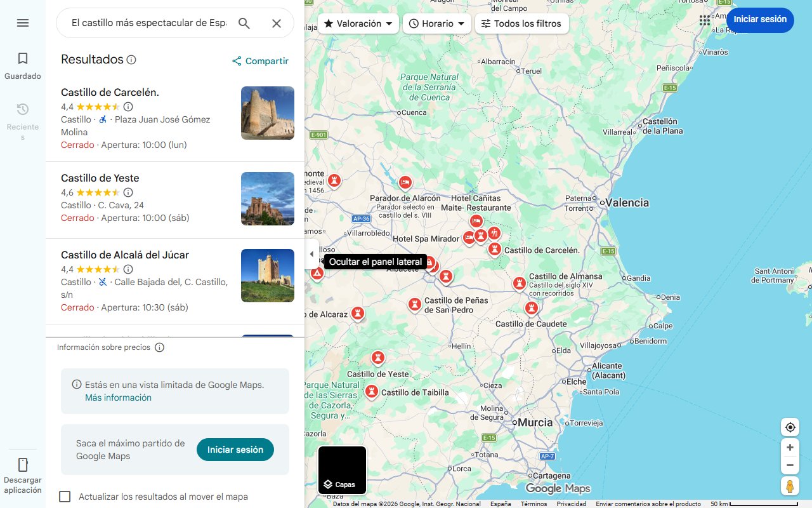Viewport: 812px width, 508px height.
Task: Open the Horario filter dropdown
Action: pos(436,23)
